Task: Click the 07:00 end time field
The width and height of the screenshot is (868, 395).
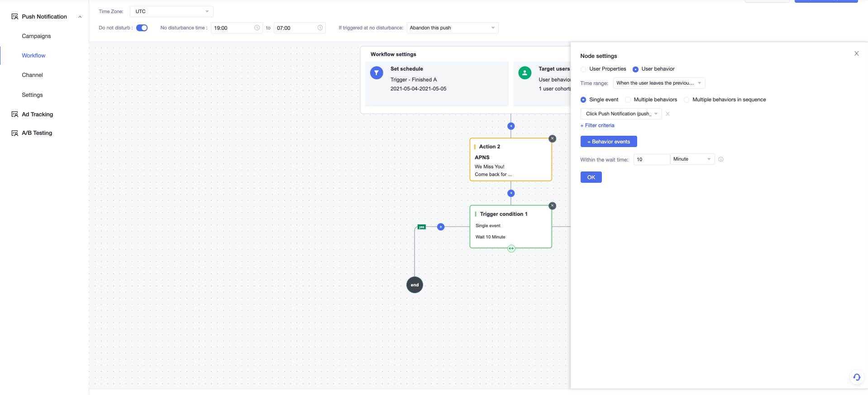Action: tap(300, 28)
